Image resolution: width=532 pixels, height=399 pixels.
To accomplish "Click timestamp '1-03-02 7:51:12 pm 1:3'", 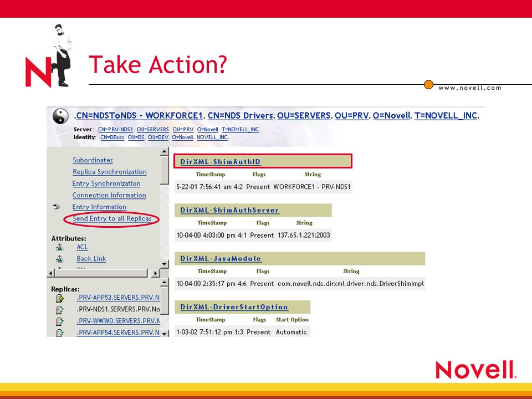I will [209, 332].
